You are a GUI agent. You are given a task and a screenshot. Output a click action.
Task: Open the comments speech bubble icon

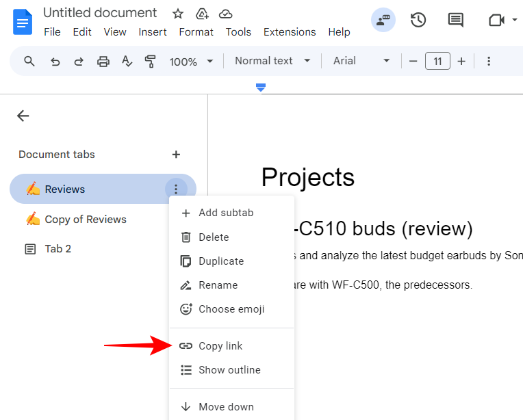click(455, 20)
